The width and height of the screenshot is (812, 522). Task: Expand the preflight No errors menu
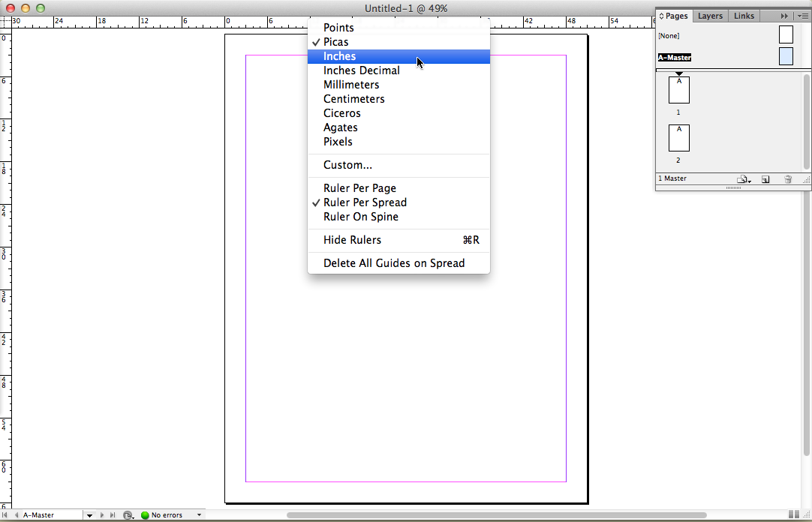pos(200,515)
